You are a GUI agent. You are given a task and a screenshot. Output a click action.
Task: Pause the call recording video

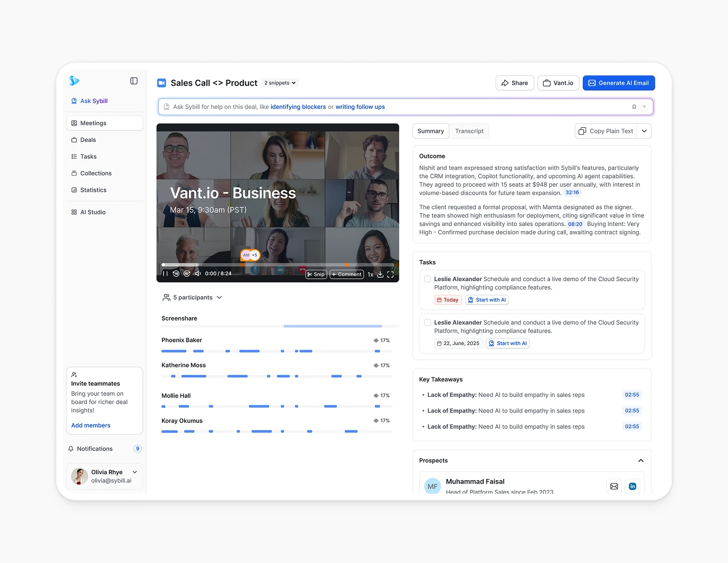pos(165,274)
